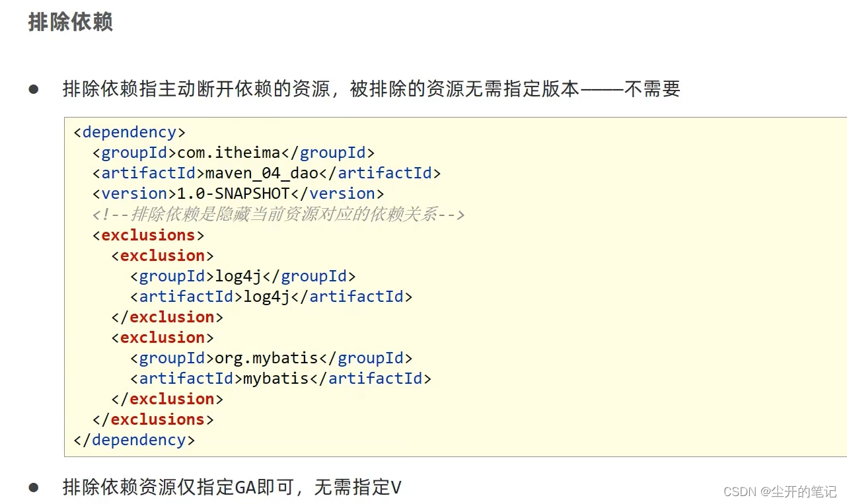Click the closing "</exclusions>" tag line
This screenshot has width=847, height=504.
tap(153, 419)
